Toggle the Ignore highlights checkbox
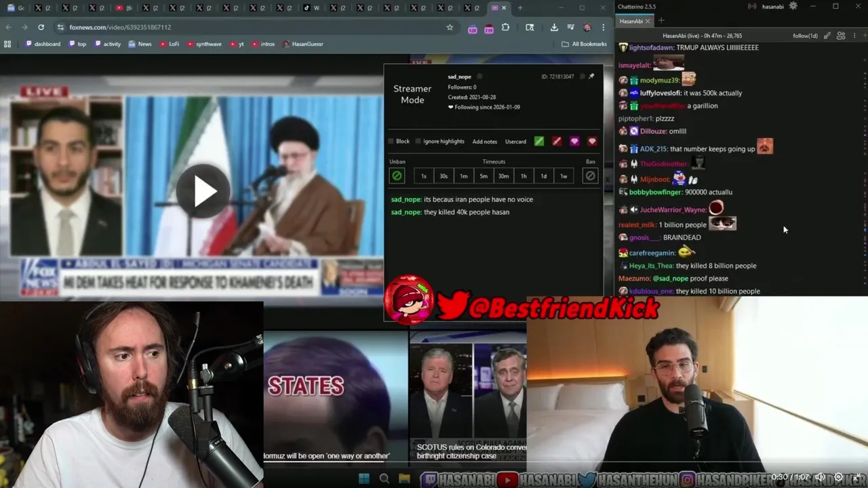The width and height of the screenshot is (868, 488). [418, 142]
